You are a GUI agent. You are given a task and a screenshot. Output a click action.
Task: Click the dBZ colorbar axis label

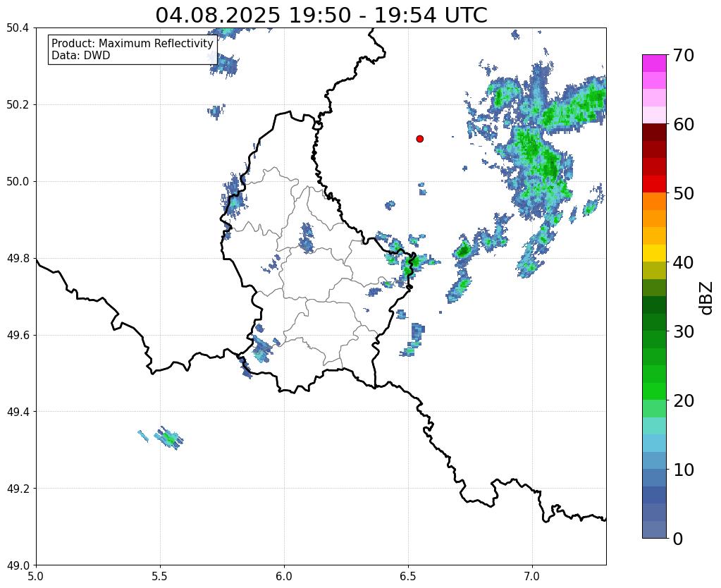pos(707,298)
